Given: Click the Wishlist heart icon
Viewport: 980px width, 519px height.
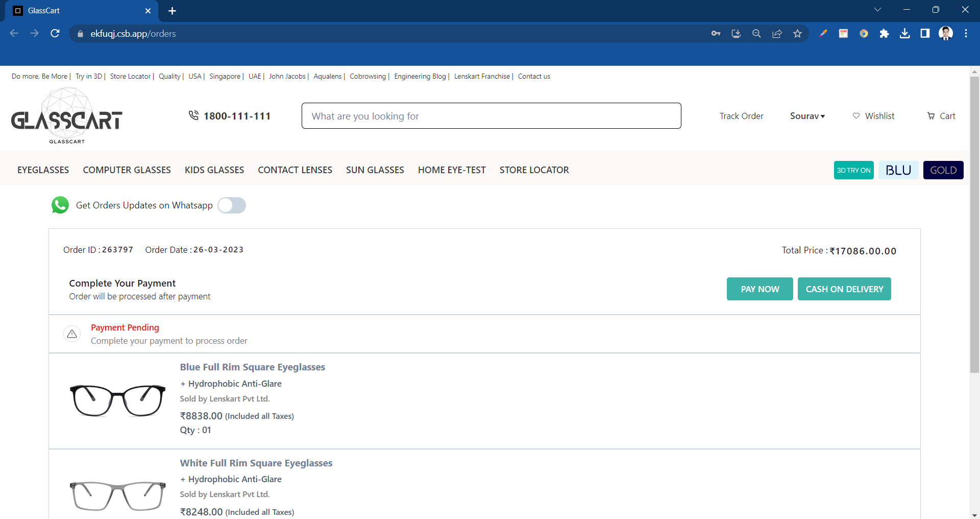Looking at the screenshot, I should (x=856, y=116).
